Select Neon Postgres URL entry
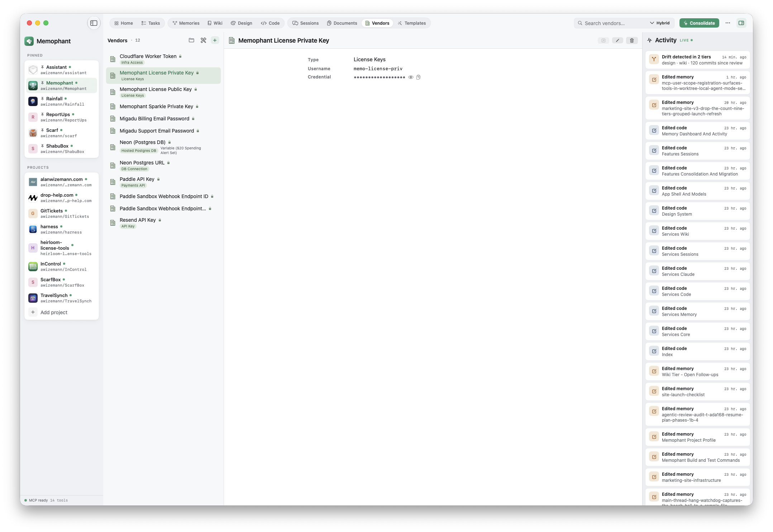This screenshot has height=532, width=773. click(163, 166)
